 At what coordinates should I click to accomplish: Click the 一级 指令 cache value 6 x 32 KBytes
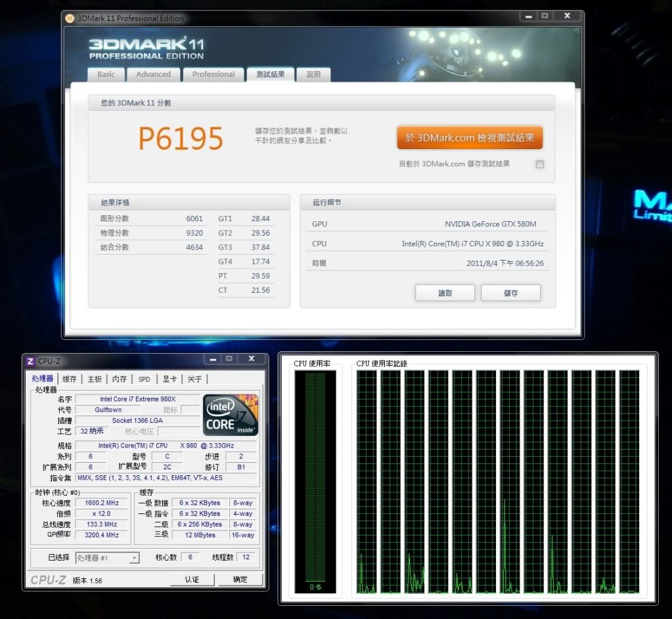(200, 513)
